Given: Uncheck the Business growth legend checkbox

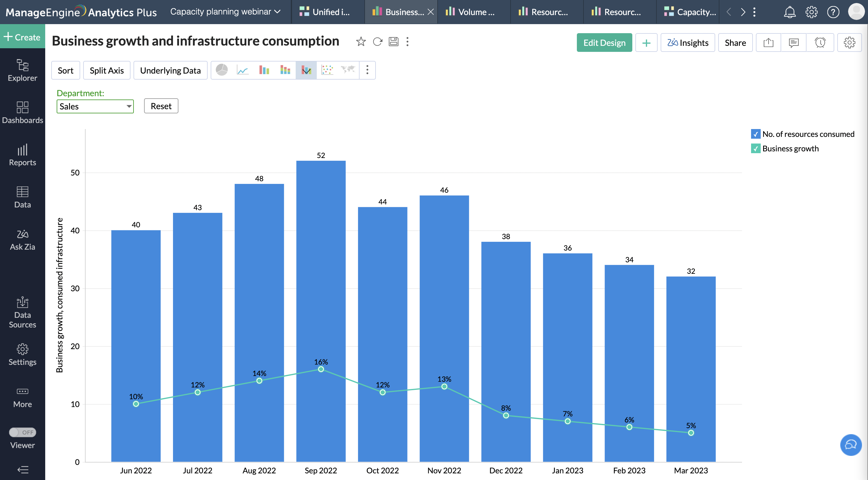Looking at the screenshot, I should click(x=756, y=149).
